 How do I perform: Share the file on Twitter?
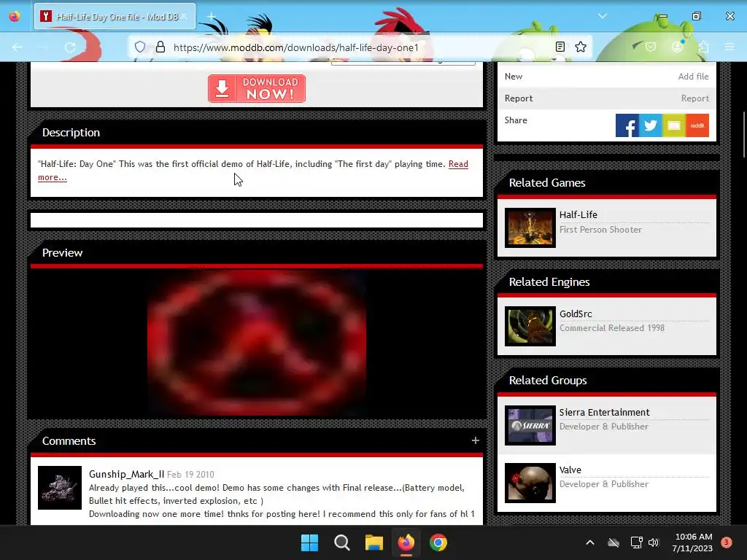click(x=650, y=125)
